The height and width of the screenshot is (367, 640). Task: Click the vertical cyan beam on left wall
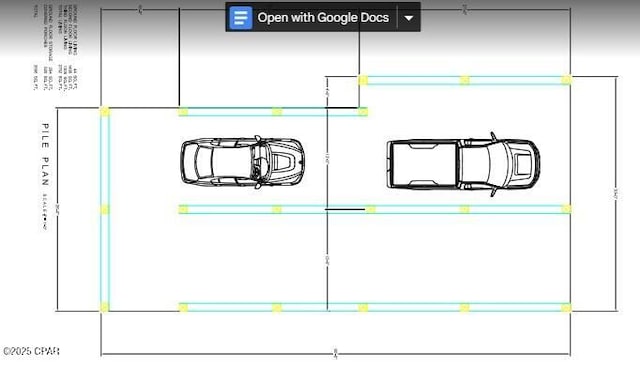(104, 209)
